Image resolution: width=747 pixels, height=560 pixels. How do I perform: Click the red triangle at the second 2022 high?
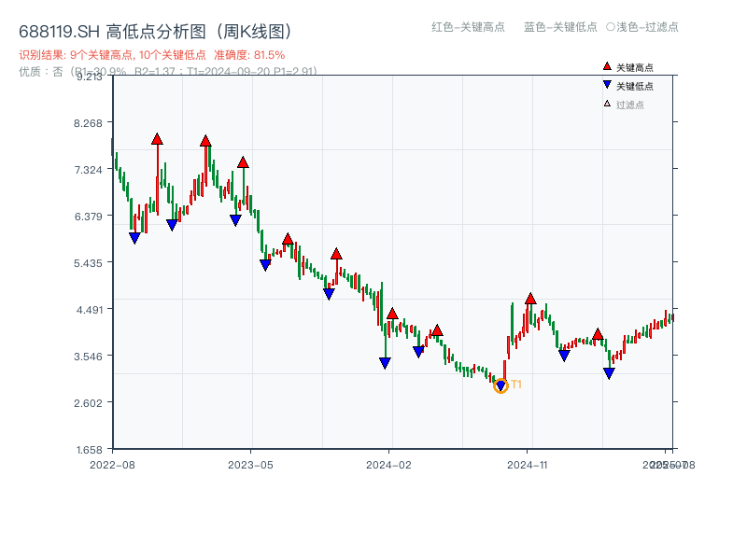(205, 142)
